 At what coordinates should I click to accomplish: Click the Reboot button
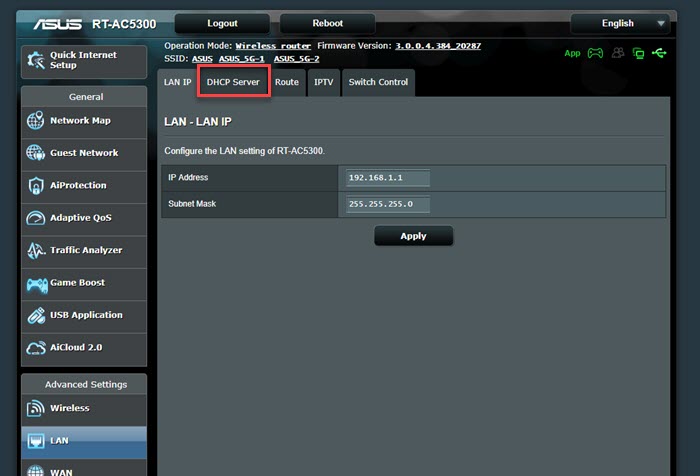pyautogui.click(x=328, y=23)
